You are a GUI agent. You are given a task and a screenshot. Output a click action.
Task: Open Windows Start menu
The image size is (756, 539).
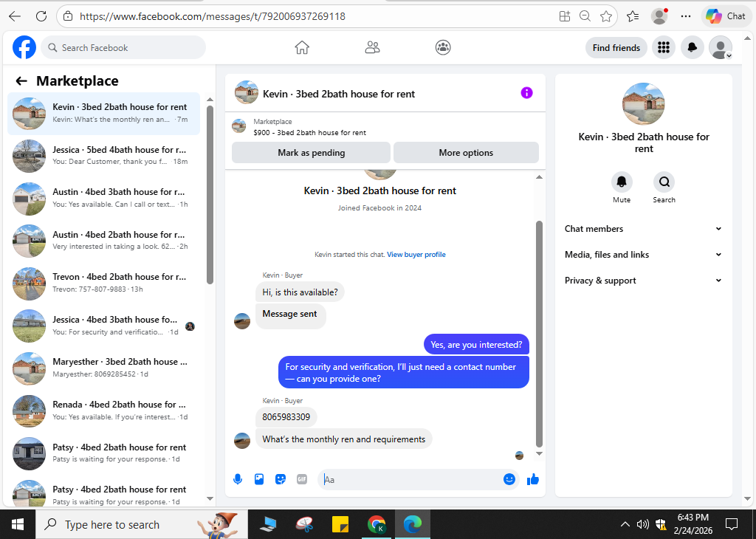pyautogui.click(x=18, y=524)
